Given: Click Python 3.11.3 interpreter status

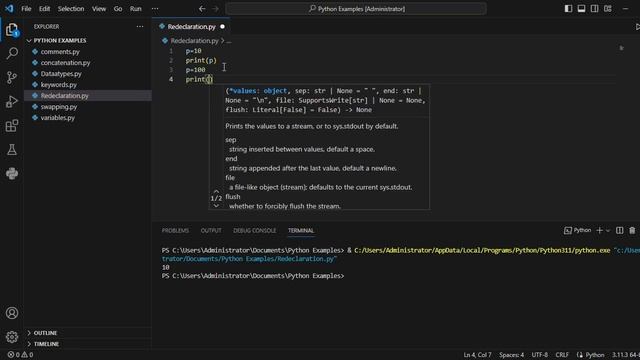Looking at the screenshot, I should tap(625, 355).
